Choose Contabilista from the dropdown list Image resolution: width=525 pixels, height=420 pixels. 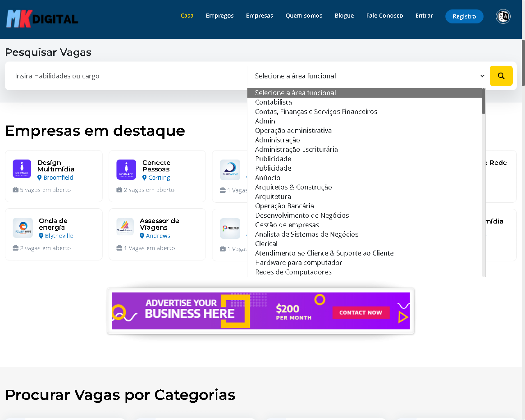coord(273,102)
